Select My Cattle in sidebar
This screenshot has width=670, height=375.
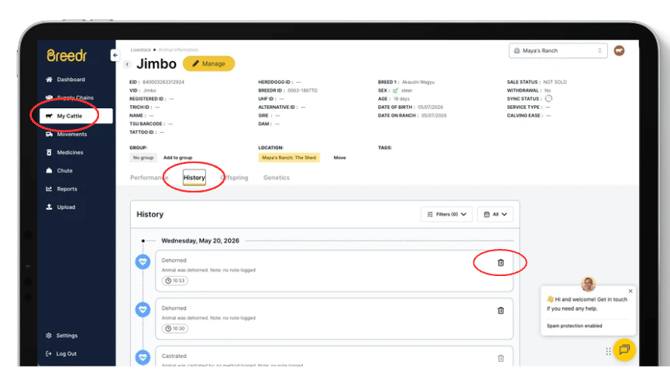pyautogui.click(x=76, y=116)
